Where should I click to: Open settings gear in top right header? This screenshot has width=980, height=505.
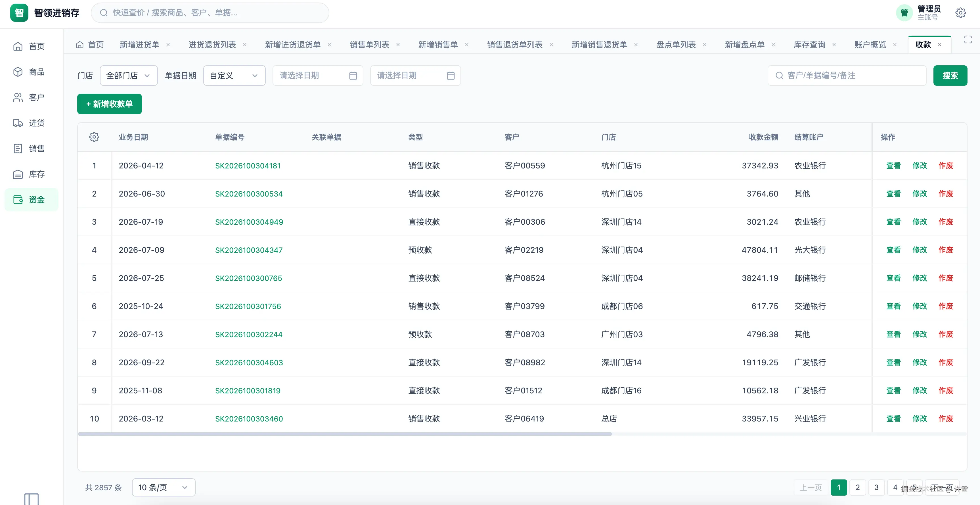coord(960,13)
